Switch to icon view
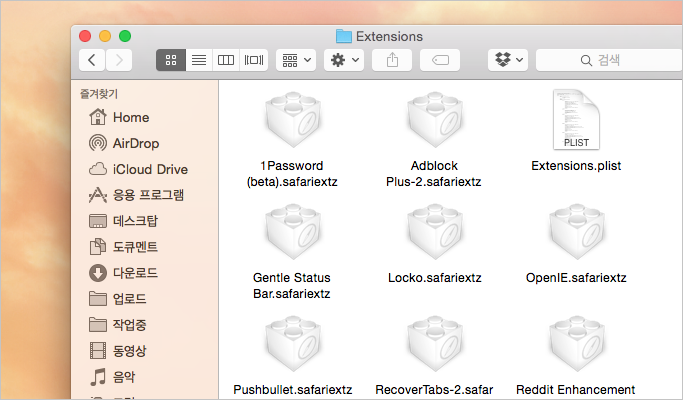 (171, 60)
